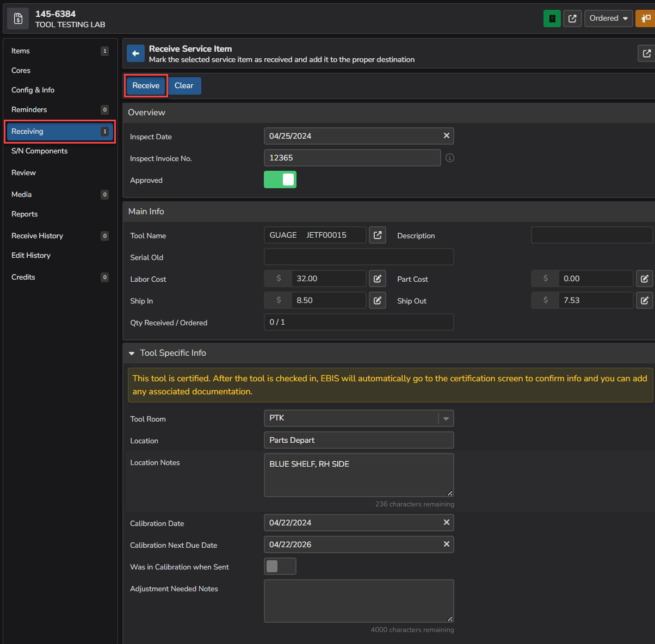Image resolution: width=655 pixels, height=644 pixels.
Task: Click the back arrow on Receive Service Item
Action: 135,53
